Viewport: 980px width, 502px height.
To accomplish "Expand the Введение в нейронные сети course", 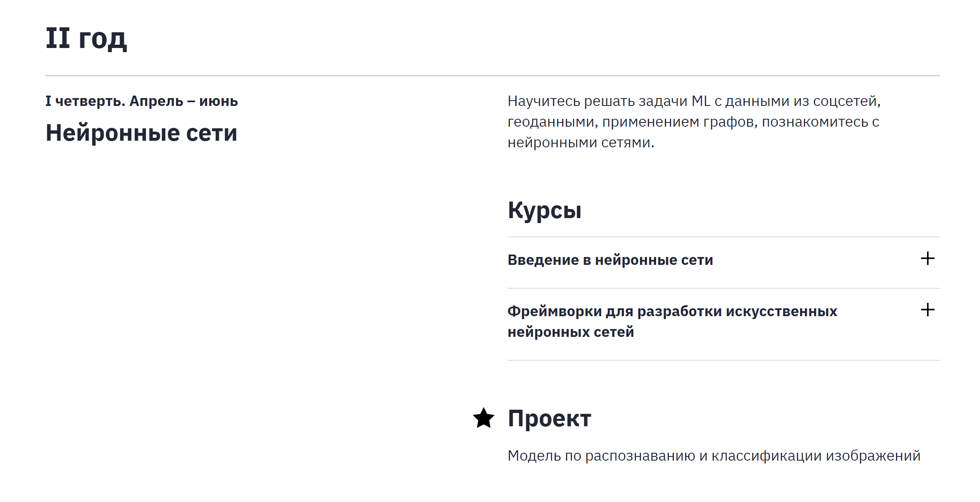I will (610, 260).
